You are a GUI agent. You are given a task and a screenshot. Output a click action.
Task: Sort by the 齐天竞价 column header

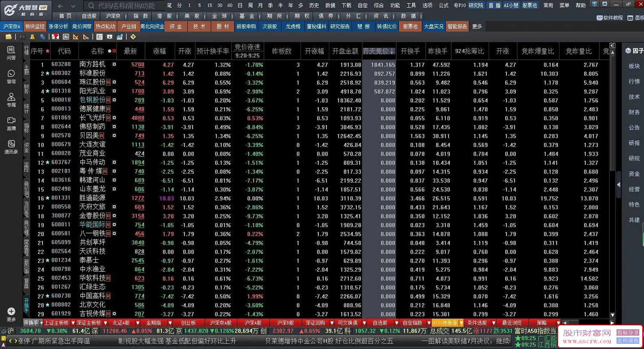click(x=379, y=51)
